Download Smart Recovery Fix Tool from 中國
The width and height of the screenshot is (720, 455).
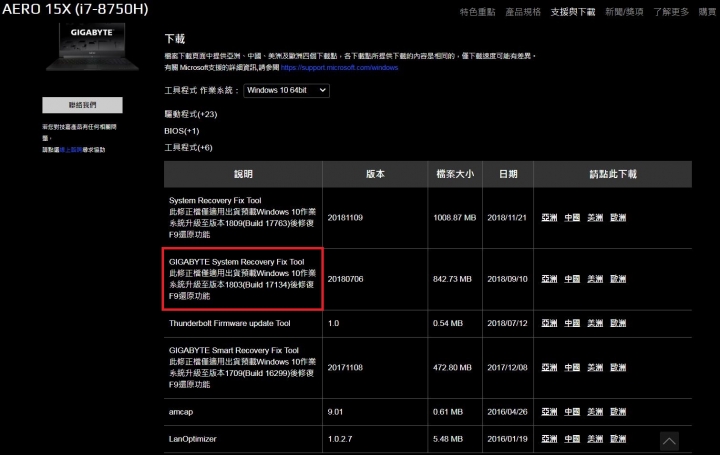click(572, 368)
